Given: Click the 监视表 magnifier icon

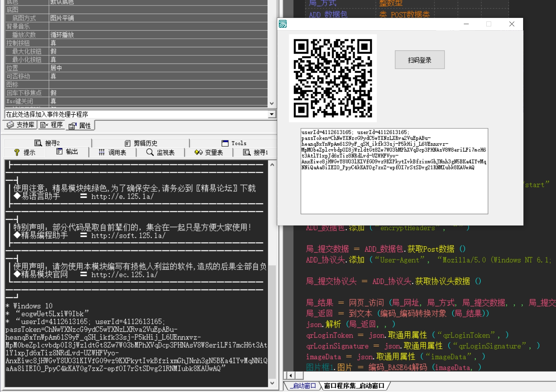Looking at the screenshot, I should pyautogui.click(x=150, y=152).
